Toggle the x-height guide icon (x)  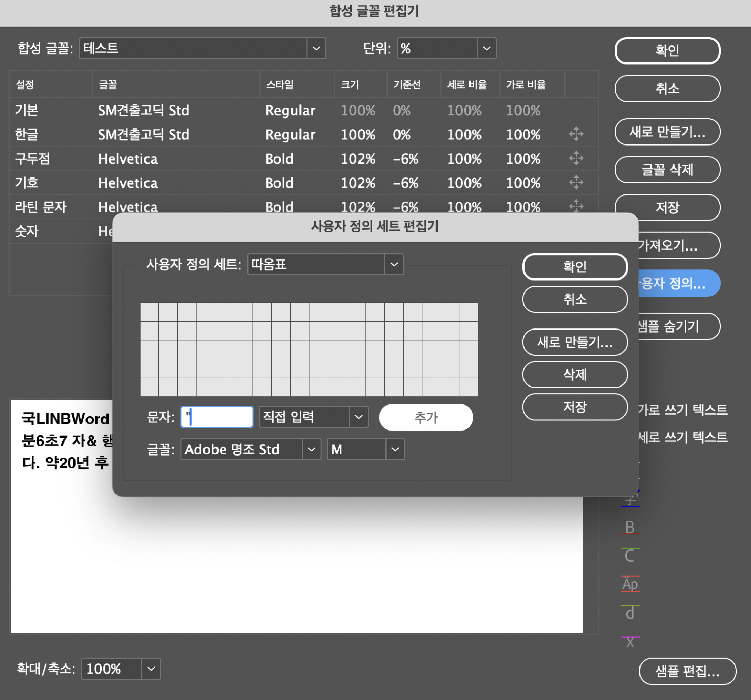pos(630,642)
